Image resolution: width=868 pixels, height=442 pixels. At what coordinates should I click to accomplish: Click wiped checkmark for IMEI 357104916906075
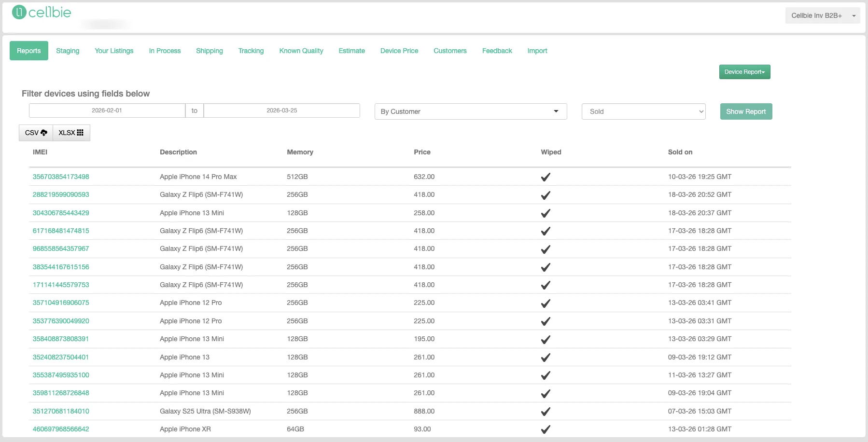point(546,304)
